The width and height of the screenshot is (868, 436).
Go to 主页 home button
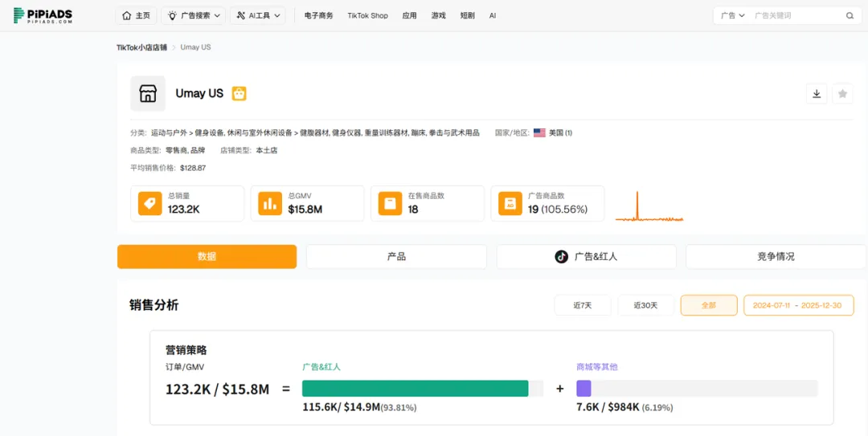pyautogui.click(x=137, y=15)
